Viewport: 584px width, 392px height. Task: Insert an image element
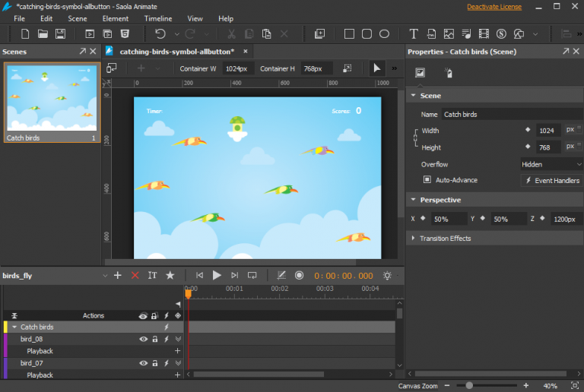coord(449,34)
